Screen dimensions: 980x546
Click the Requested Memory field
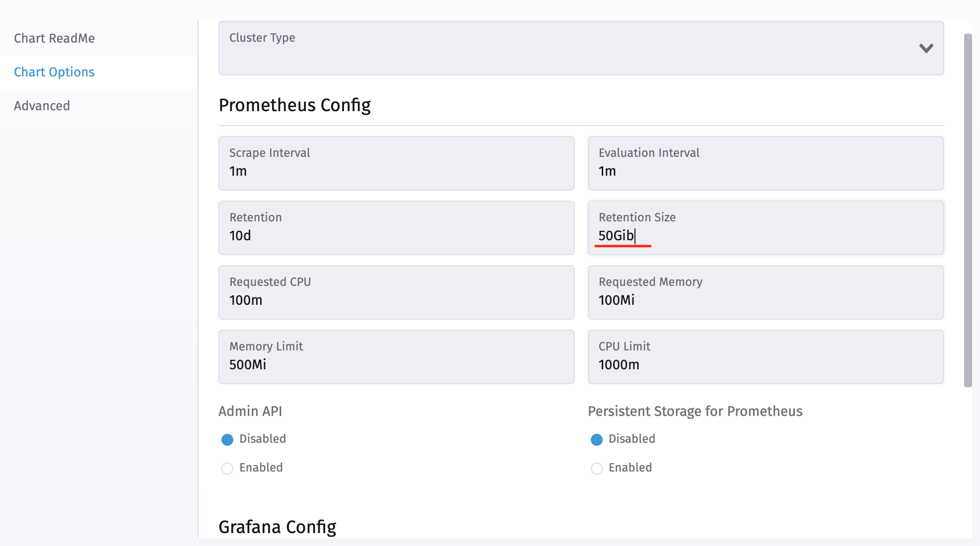766,292
